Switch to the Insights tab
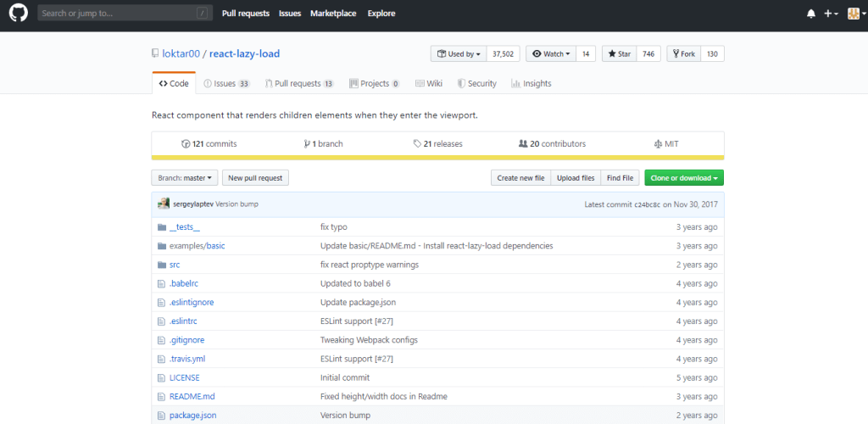The image size is (868, 424). 531,84
